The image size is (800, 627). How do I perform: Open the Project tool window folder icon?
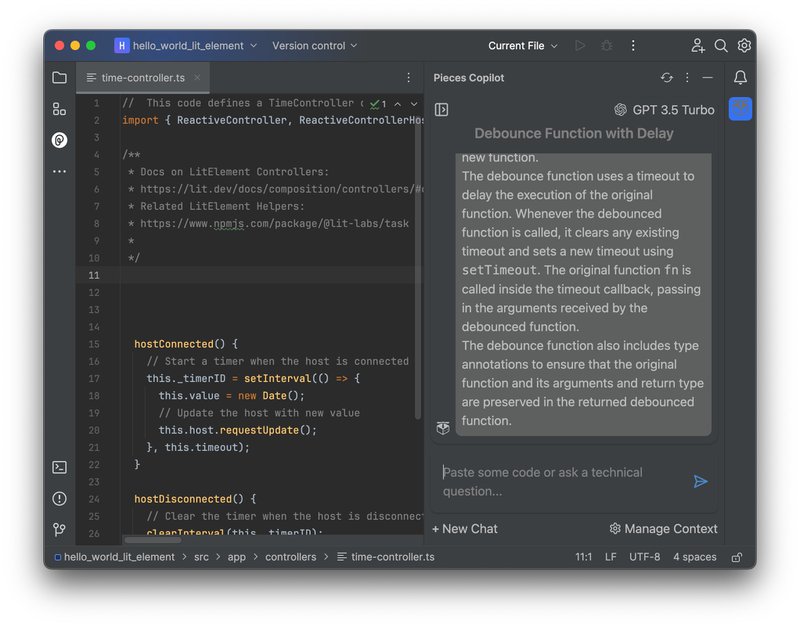[59, 77]
